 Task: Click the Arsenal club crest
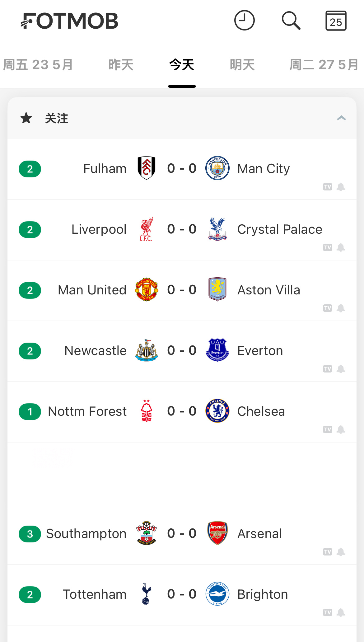pos(217,533)
